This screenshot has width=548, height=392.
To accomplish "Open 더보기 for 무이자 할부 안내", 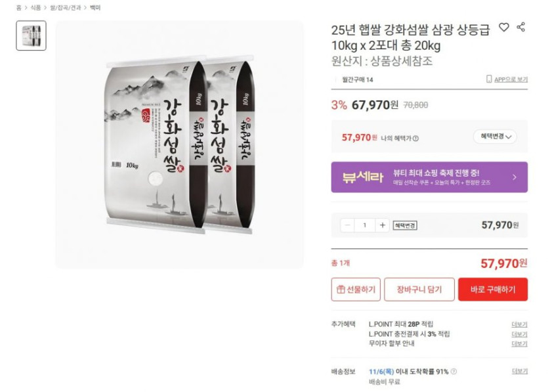I will tap(519, 344).
